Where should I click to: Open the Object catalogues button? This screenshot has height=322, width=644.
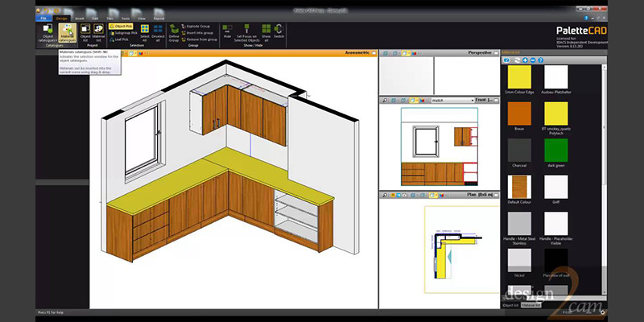(x=47, y=33)
